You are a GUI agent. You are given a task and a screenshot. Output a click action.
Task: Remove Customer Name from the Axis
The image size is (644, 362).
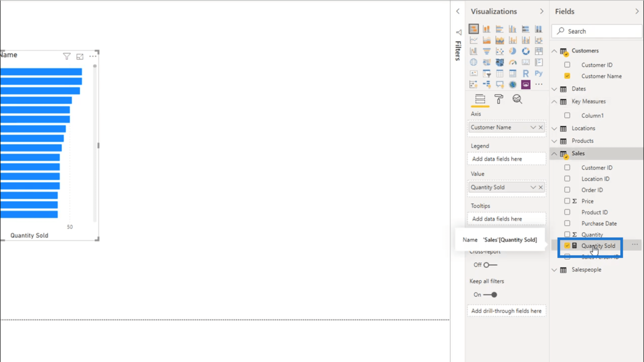(x=540, y=127)
